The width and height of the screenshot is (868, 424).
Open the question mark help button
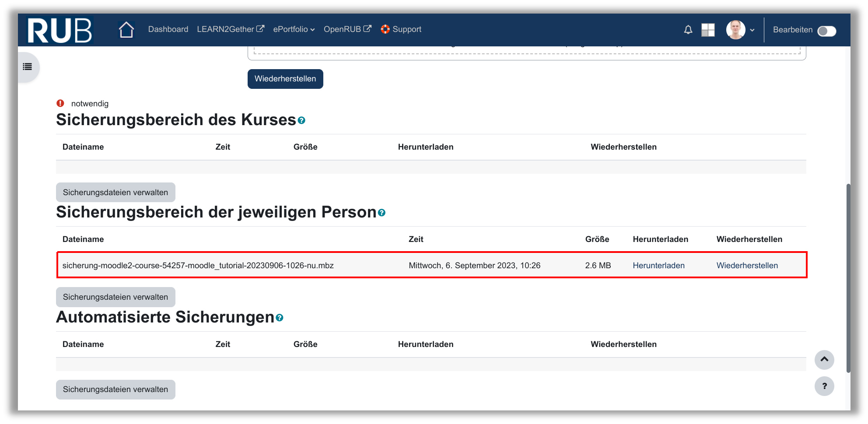(x=824, y=386)
